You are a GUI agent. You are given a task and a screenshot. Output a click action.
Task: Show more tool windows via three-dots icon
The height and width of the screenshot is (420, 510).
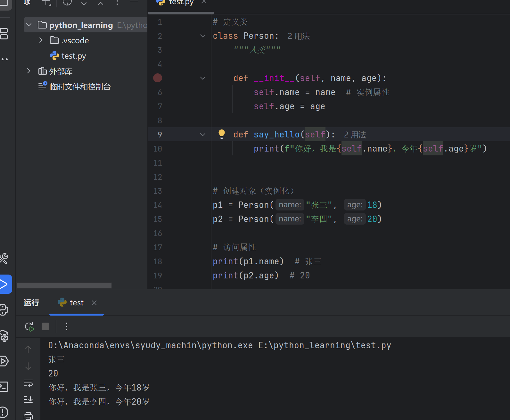[4, 59]
